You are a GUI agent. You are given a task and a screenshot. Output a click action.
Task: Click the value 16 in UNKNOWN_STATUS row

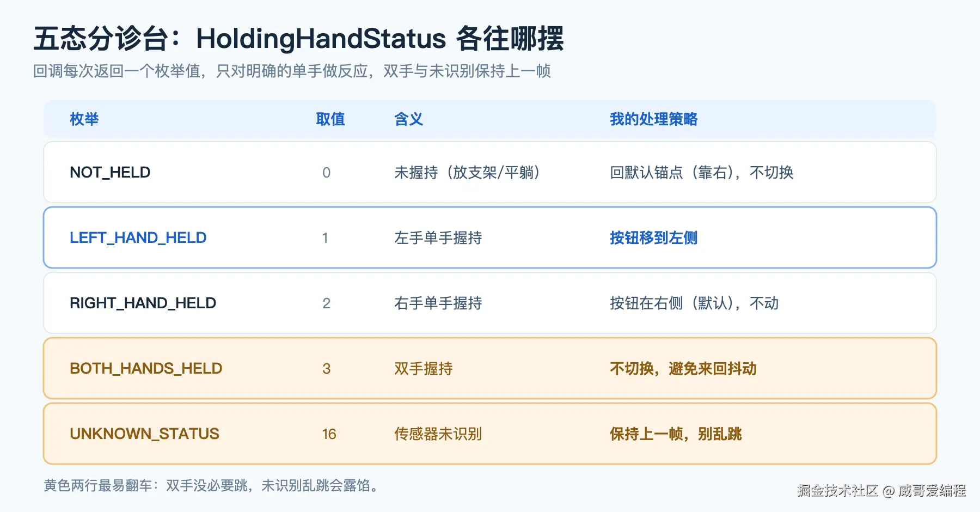click(x=329, y=434)
